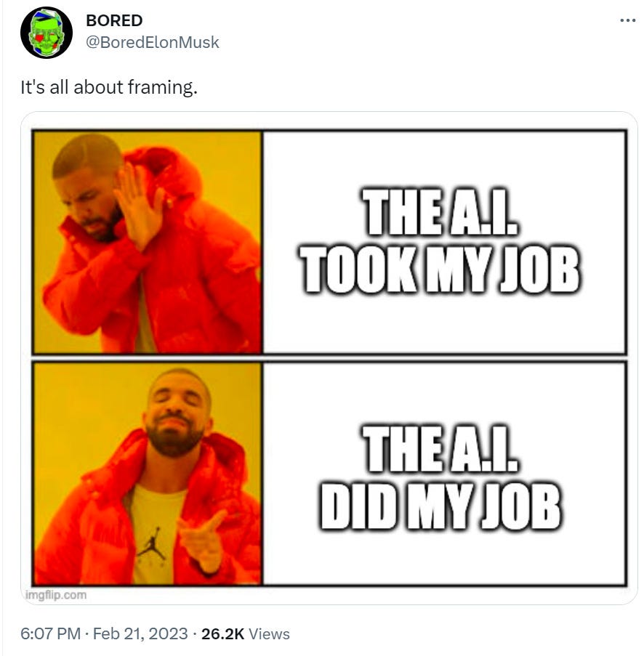Image resolution: width=644 pixels, height=656 pixels.
Task: Select the tweet text "It's all about framing."
Action: coord(109,87)
